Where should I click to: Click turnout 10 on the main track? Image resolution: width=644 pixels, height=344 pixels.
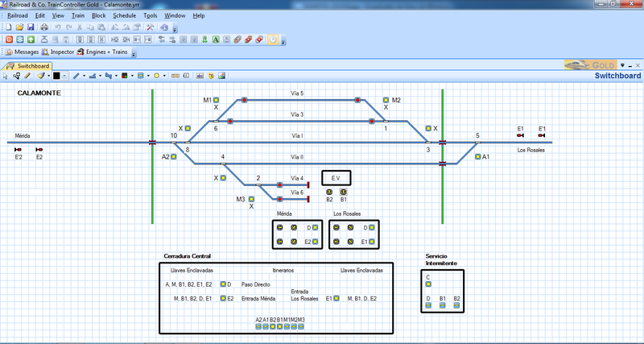click(x=174, y=143)
